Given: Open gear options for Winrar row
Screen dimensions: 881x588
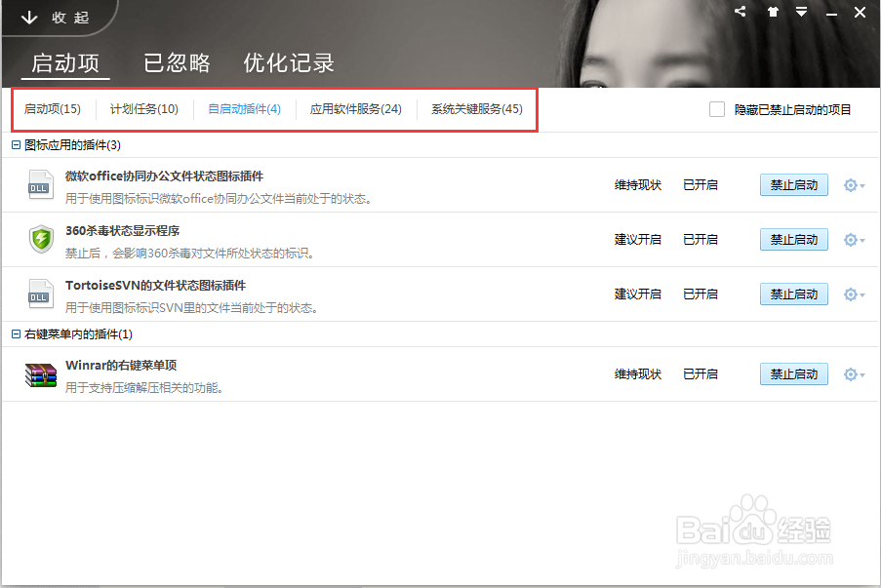Looking at the screenshot, I should pyautogui.click(x=854, y=374).
